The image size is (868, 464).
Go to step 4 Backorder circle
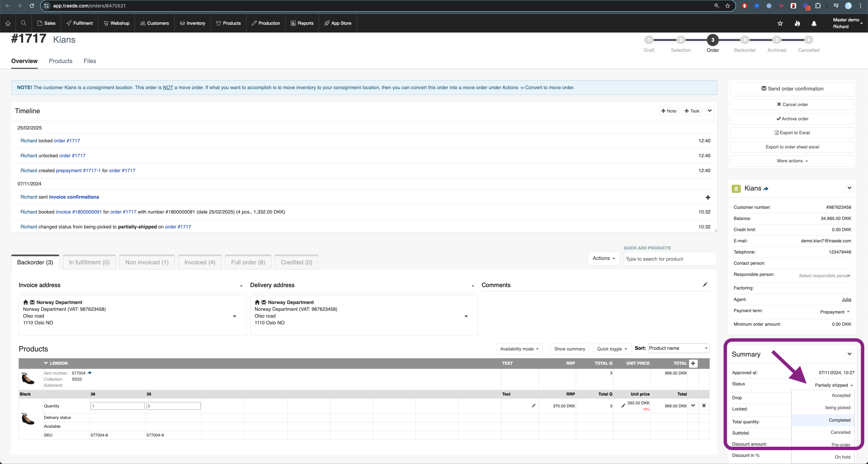(745, 40)
